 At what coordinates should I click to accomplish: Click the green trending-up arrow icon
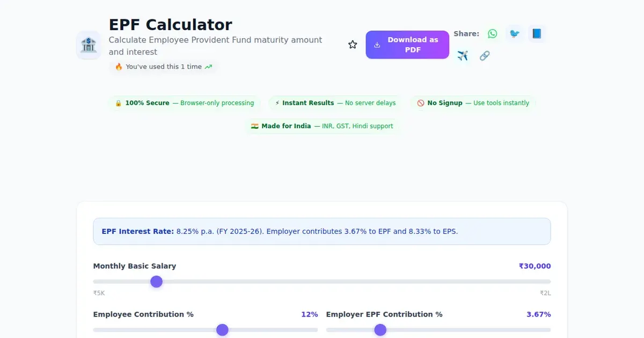[x=208, y=67]
